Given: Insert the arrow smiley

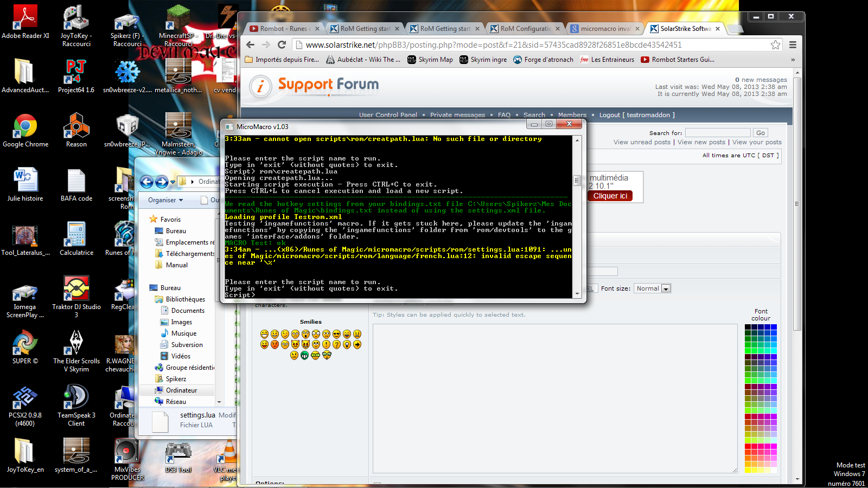Looking at the screenshot, I should point(357,344).
